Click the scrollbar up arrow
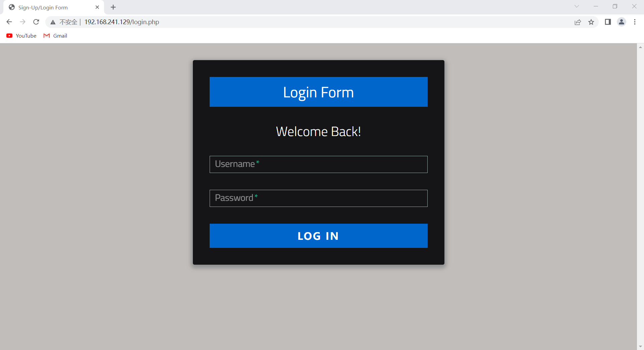This screenshot has height=350, width=644. pos(640,47)
